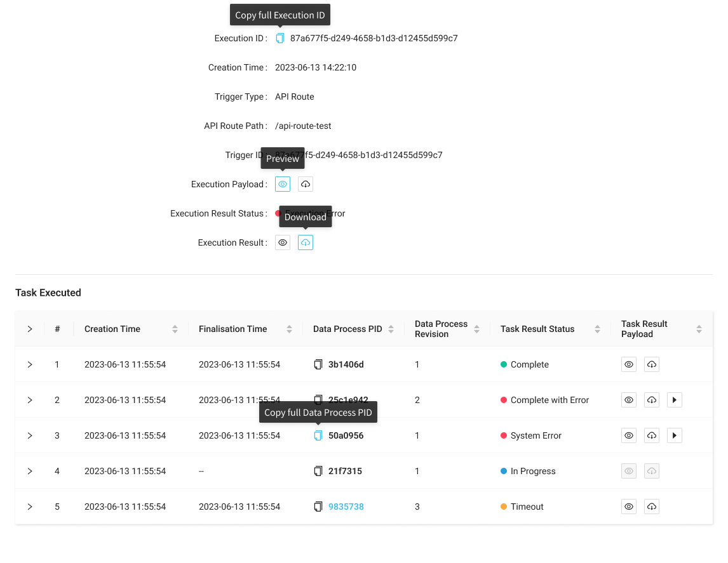The height and width of the screenshot is (563, 728).
Task: Rerun the System Error task
Action: click(x=675, y=435)
